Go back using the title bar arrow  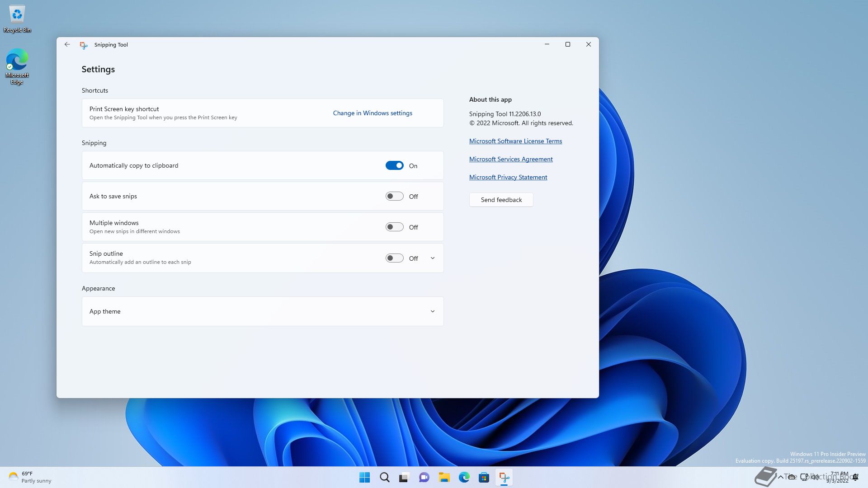point(67,44)
